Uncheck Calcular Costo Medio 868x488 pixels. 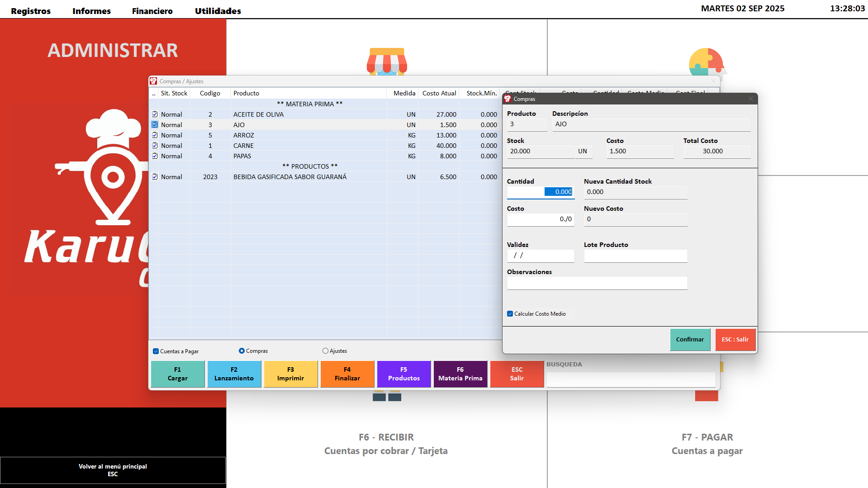[x=510, y=314]
